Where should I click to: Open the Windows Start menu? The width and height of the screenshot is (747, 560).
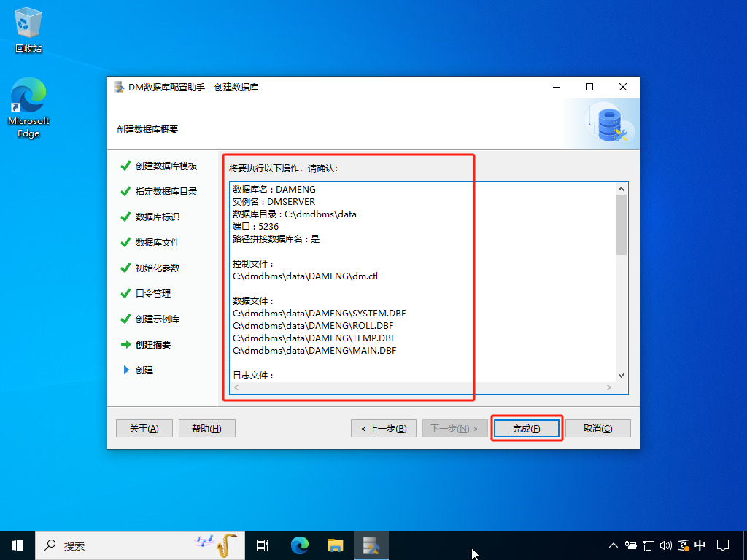point(18,545)
